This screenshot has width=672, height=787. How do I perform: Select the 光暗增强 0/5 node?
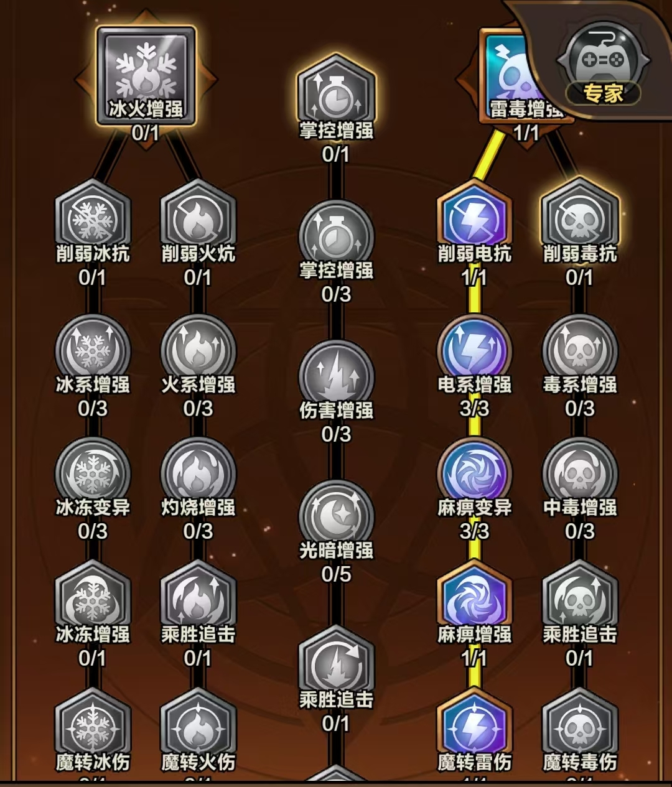[336, 515]
